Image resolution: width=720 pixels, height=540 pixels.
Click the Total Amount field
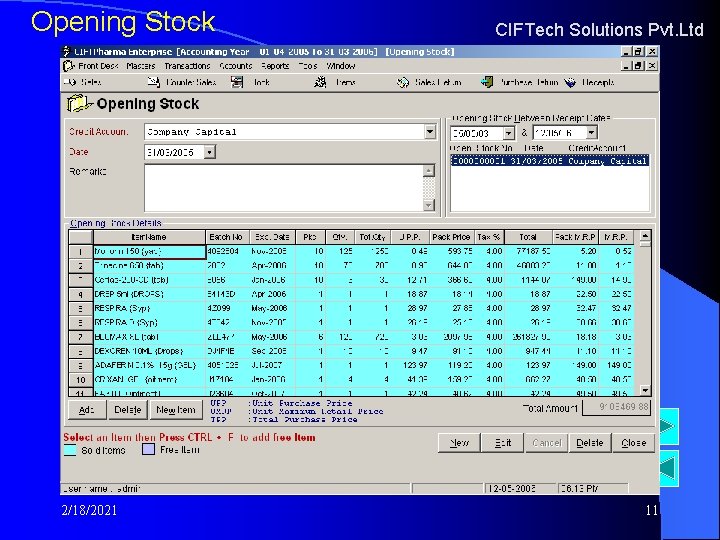click(616, 407)
